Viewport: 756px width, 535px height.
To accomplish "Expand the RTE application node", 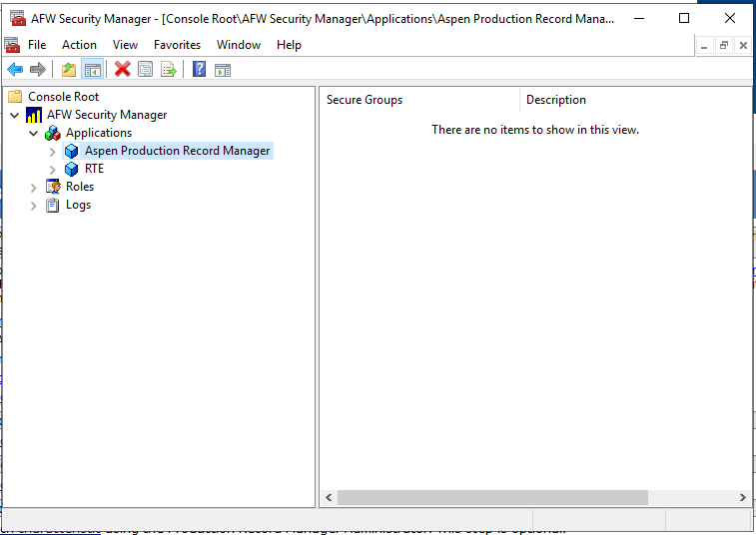I will point(53,170).
